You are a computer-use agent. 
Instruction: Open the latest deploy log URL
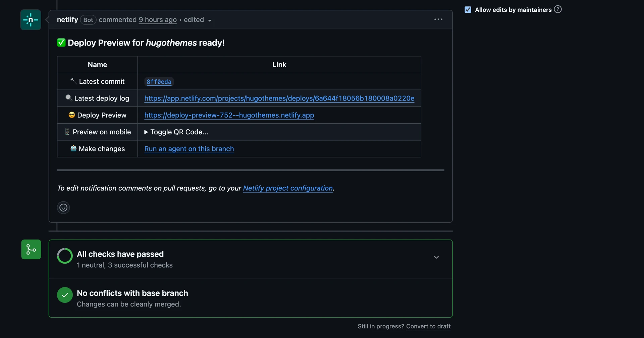tap(279, 98)
